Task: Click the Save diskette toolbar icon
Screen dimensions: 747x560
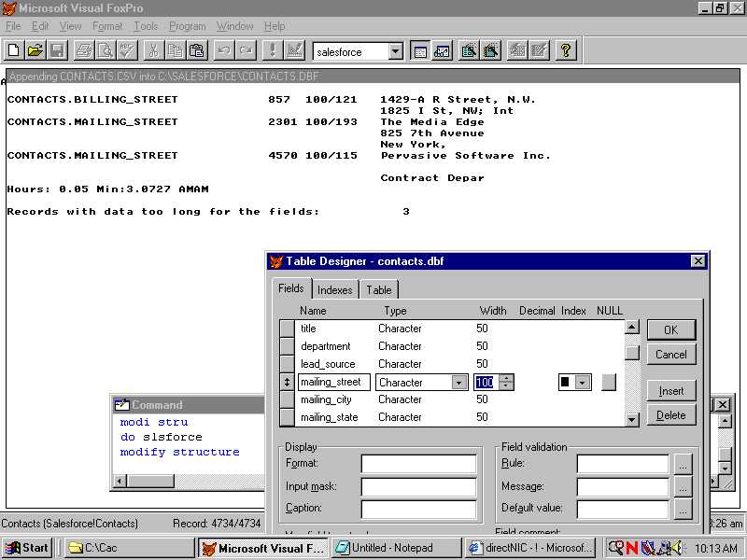Action: [x=57, y=50]
